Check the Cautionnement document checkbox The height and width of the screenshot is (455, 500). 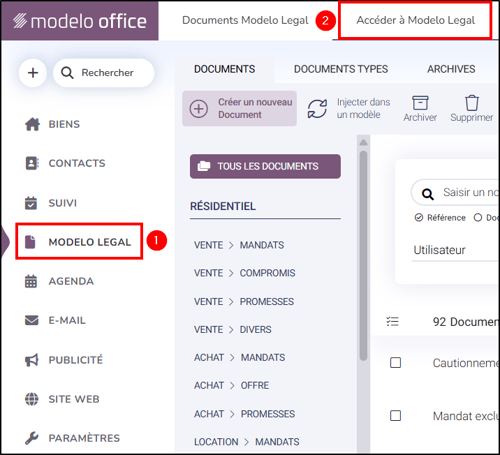point(395,363)
